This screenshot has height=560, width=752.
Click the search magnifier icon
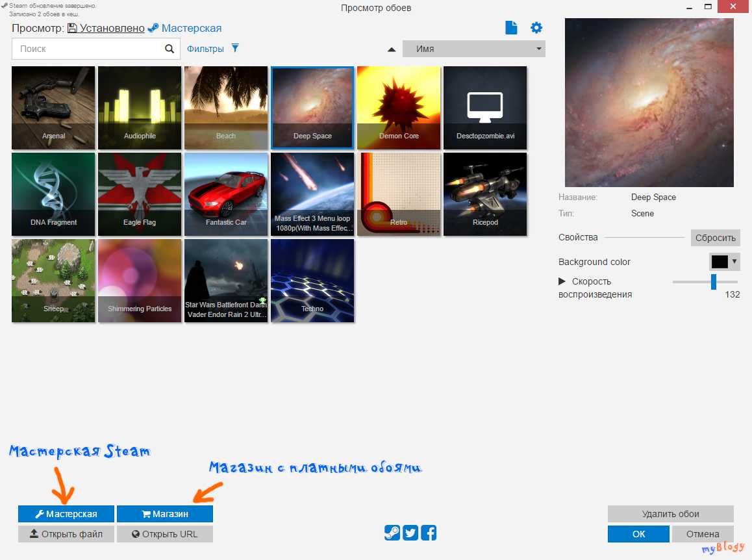tap(169, 49)
